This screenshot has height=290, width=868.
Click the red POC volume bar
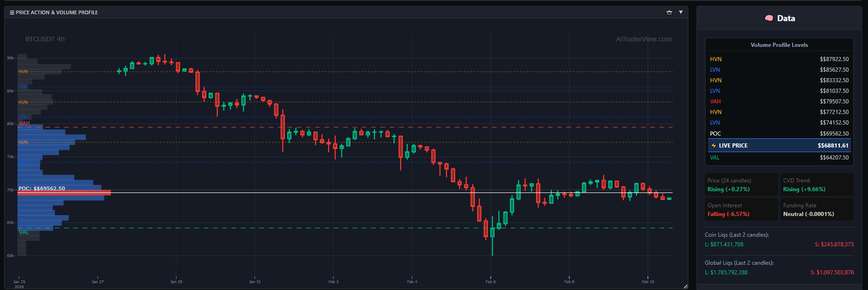[x=64, y=193]
